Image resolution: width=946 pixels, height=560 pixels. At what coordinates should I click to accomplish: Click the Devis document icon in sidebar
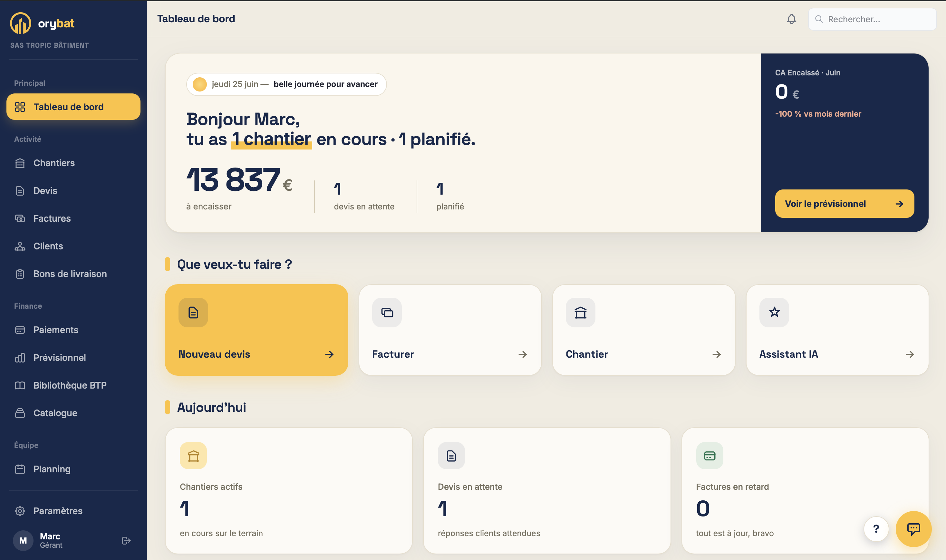[x=20, y=190]
